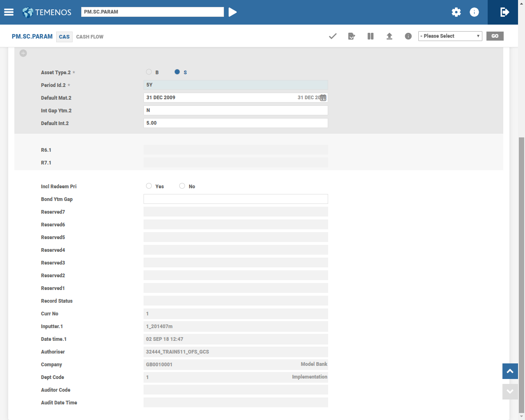Click the Bond Ytm Gap input field
Screen dimensions: 525x420
click(x=235, y=199)
